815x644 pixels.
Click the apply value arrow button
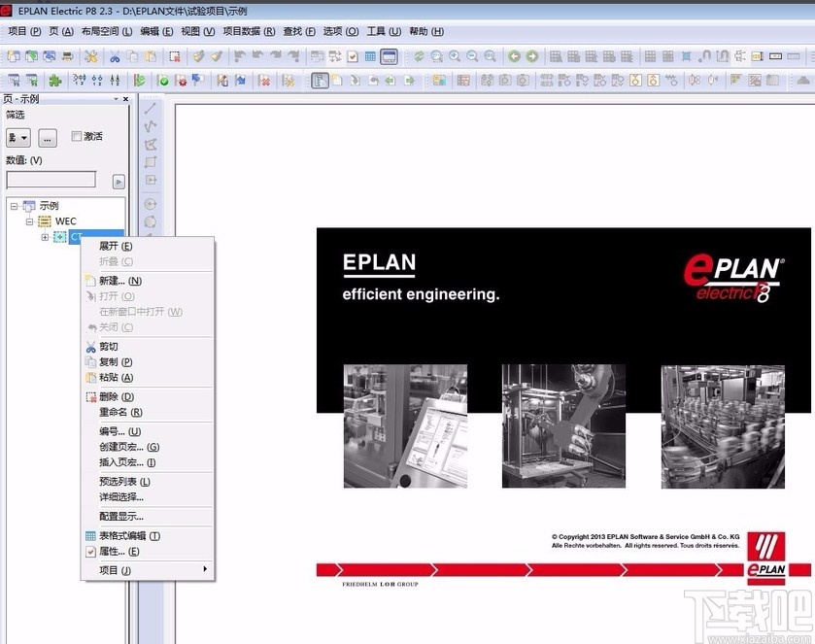point(119,182)
